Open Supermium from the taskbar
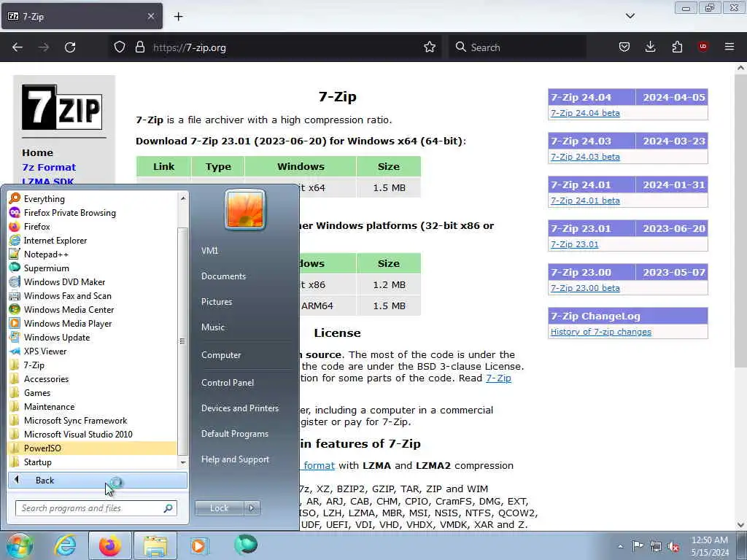Image resolution: width=747 pixels, height=560 pixels. [246, 545]
